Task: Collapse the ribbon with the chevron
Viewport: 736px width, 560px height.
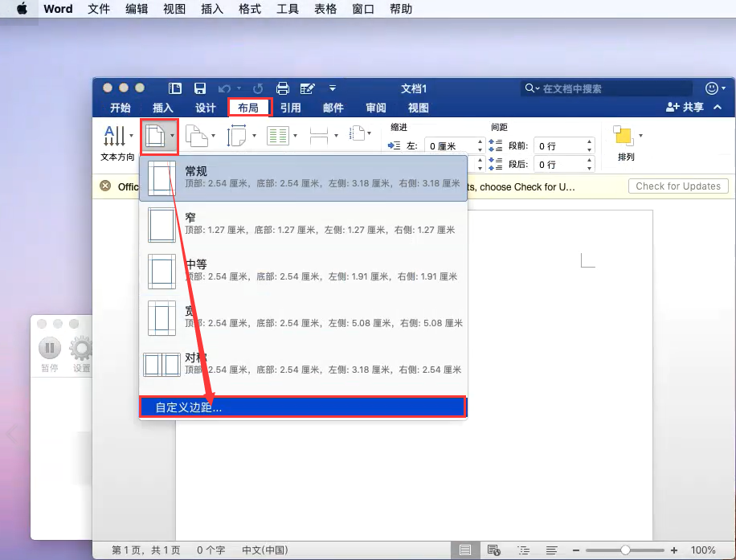Action: (x=718, y=108)
